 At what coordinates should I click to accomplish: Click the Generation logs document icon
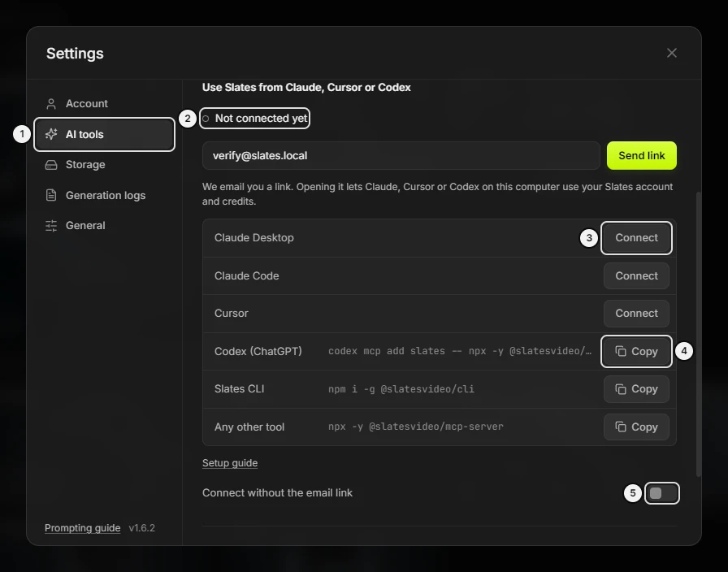pos(51,195)
